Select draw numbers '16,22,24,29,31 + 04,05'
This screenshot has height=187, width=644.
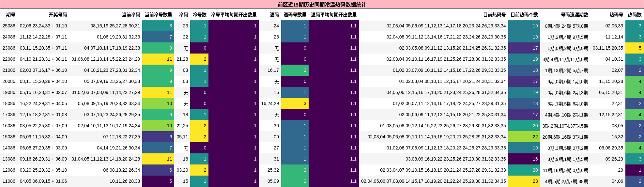(x=43, y=103)
